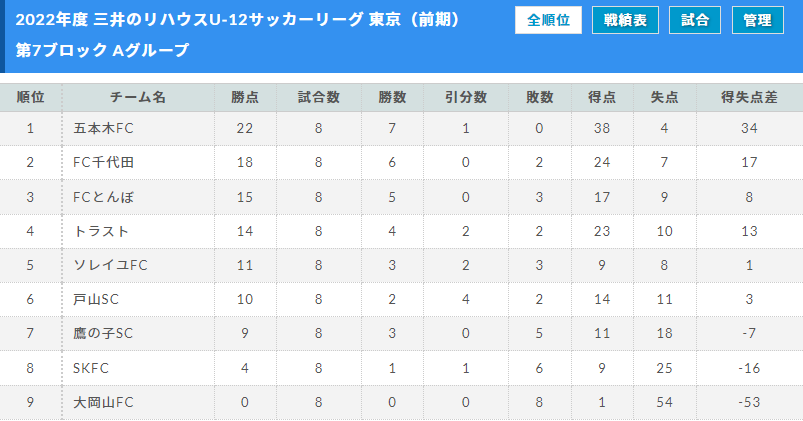
Task: Click team name FCとんぼ
Action: tap(103, 197)
